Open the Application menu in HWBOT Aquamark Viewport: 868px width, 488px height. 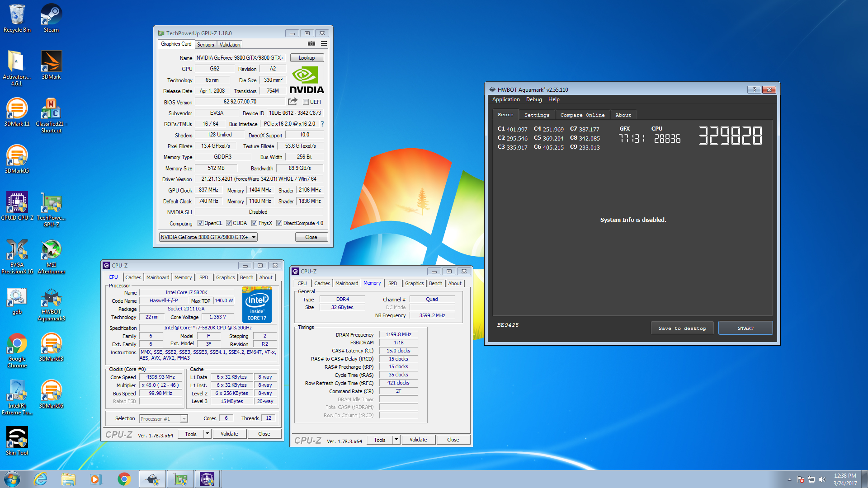[506, 99]
